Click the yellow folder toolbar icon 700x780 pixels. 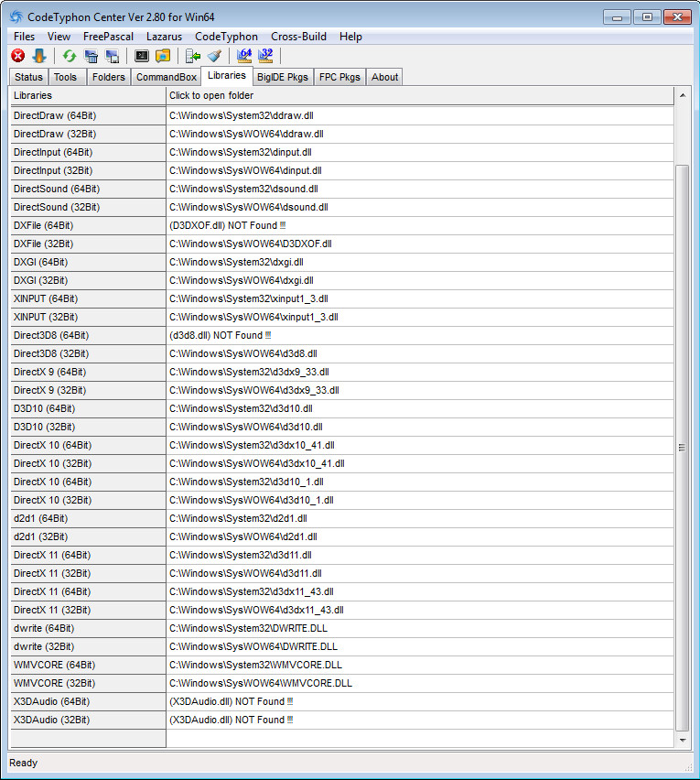coord(163,56)
